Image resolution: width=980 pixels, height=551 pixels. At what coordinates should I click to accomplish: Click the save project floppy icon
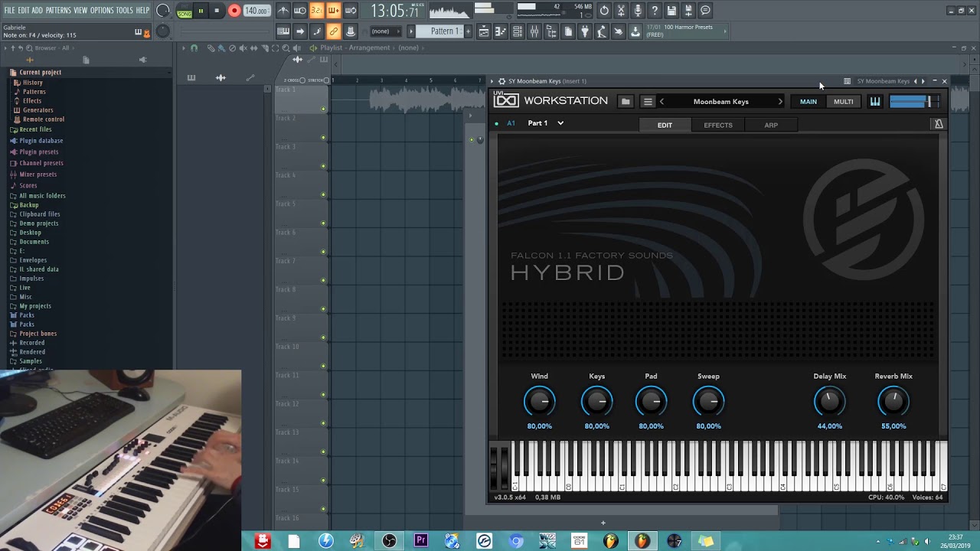coord(671,11)
